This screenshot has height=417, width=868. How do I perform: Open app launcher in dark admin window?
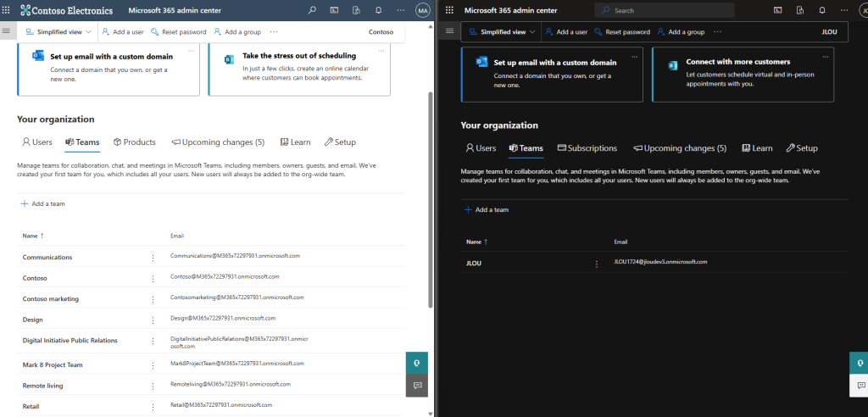point(449,10)
